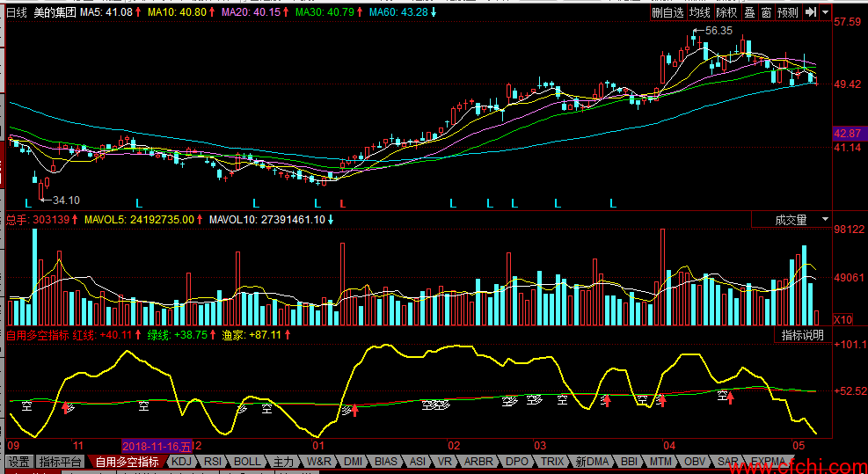Click the MA5: 41.08 value

(106, 12)
